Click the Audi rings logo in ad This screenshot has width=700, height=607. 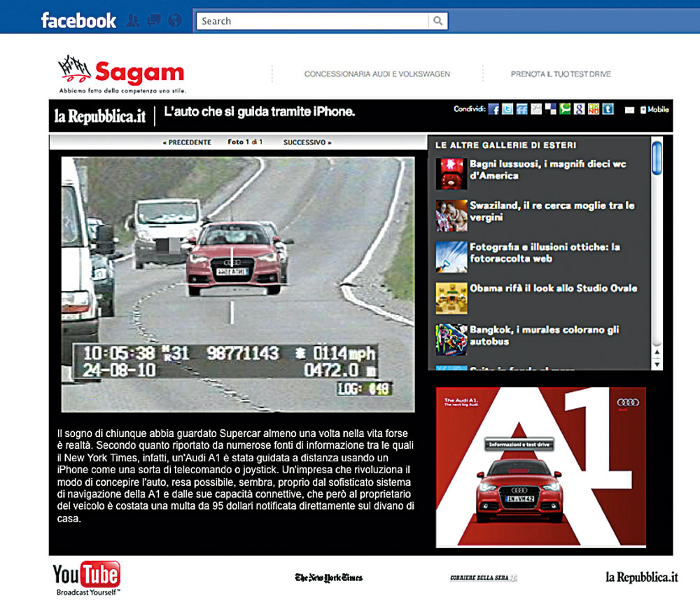(x=628, y=403)
